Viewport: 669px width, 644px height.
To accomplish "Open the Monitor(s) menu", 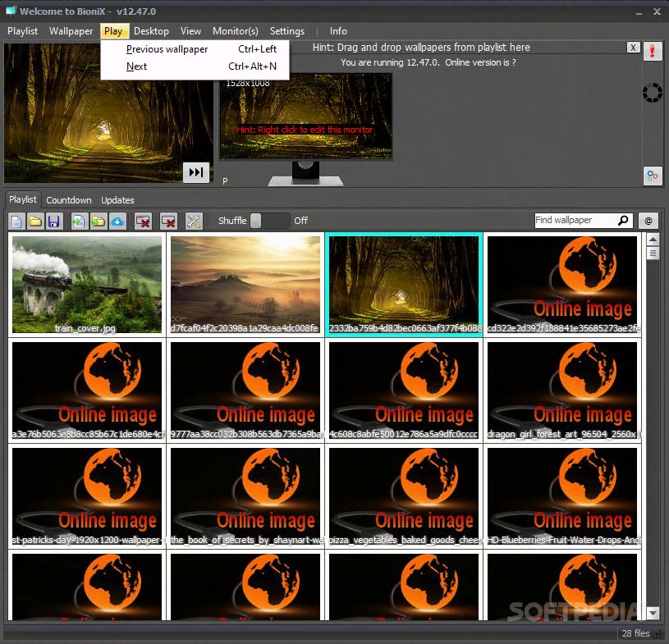I will coord(235,31).
